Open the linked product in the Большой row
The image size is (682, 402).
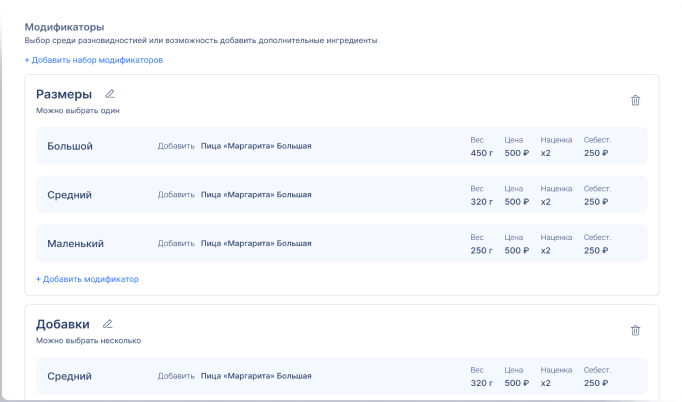256,146
